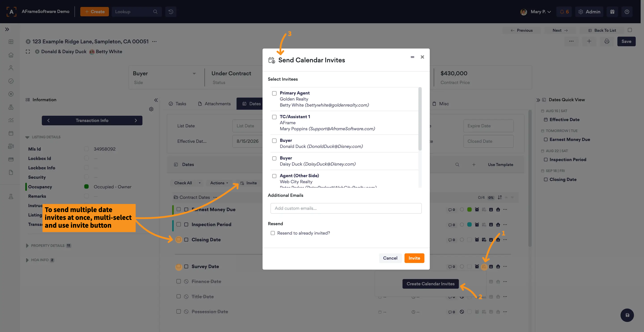Go to next Transaction Info section
644x332 pixels.
pyautogui.click(x=136, y=120)
